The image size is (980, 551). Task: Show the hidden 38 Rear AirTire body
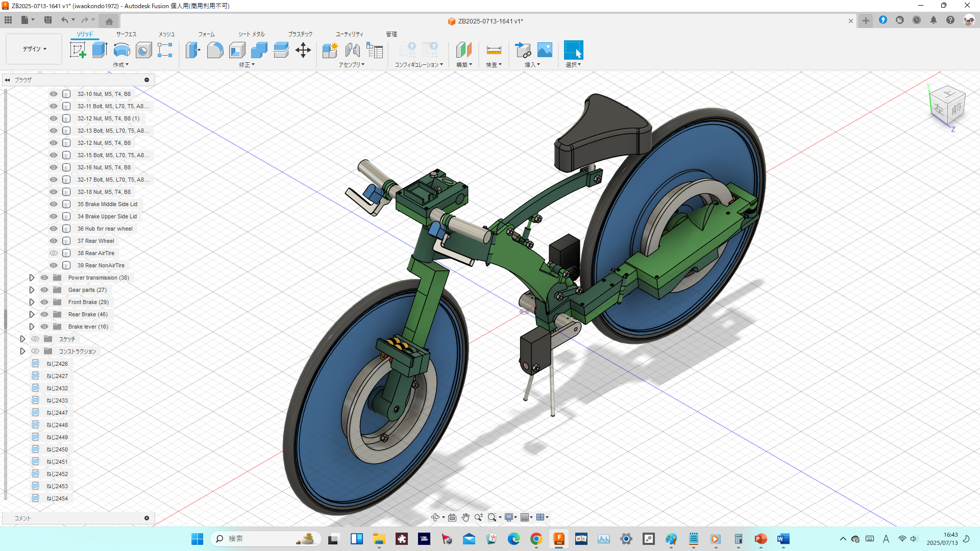coord(54,253)
